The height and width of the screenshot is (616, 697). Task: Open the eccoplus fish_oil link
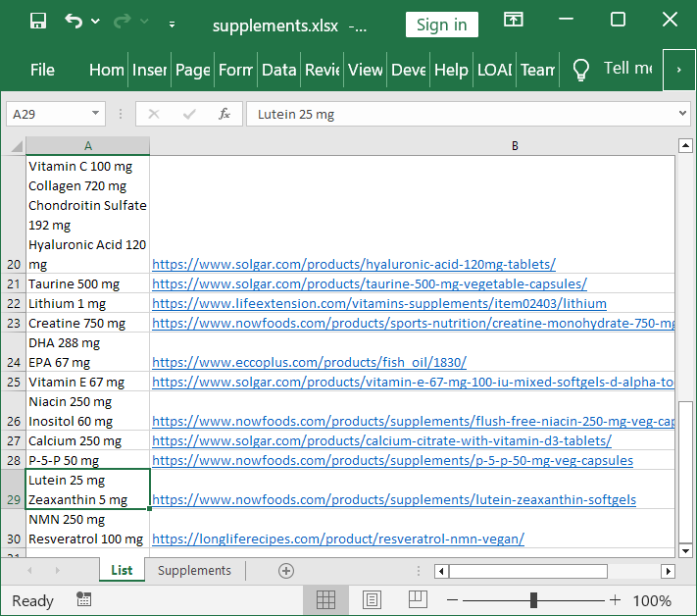click(x=310, y=362)
